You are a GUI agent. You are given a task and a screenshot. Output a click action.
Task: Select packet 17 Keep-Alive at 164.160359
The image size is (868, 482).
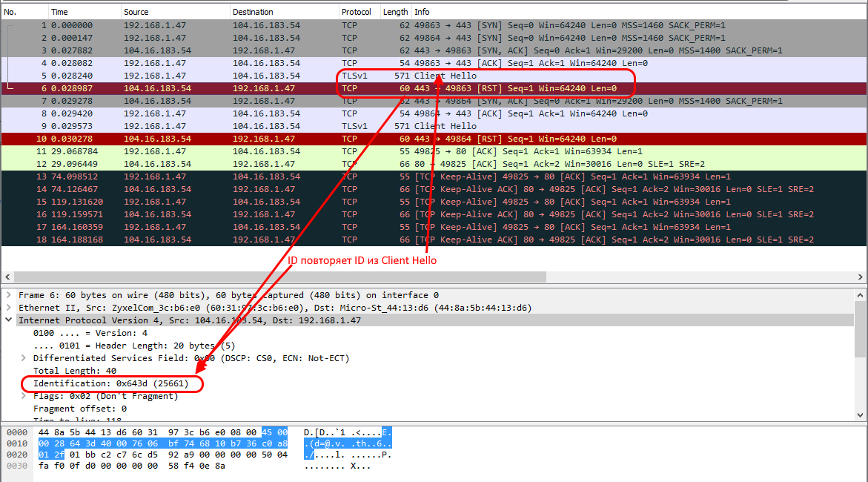tap(434, 227)
